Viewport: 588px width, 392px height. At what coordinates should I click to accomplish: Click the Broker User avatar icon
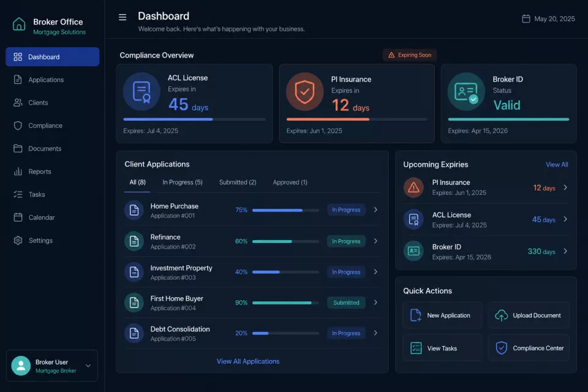pyautogui.click(x=21, y=366)
